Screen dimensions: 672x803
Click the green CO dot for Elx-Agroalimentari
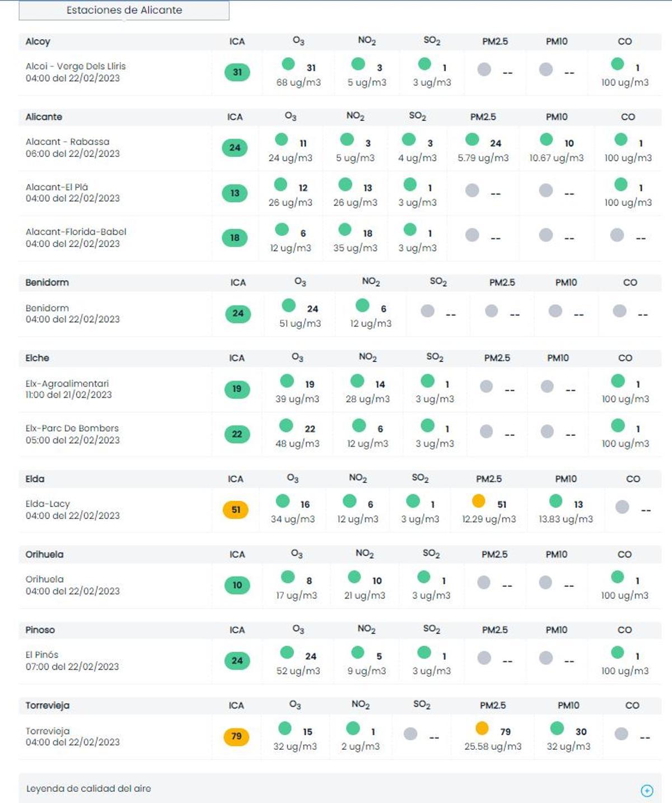click(618, 381)
